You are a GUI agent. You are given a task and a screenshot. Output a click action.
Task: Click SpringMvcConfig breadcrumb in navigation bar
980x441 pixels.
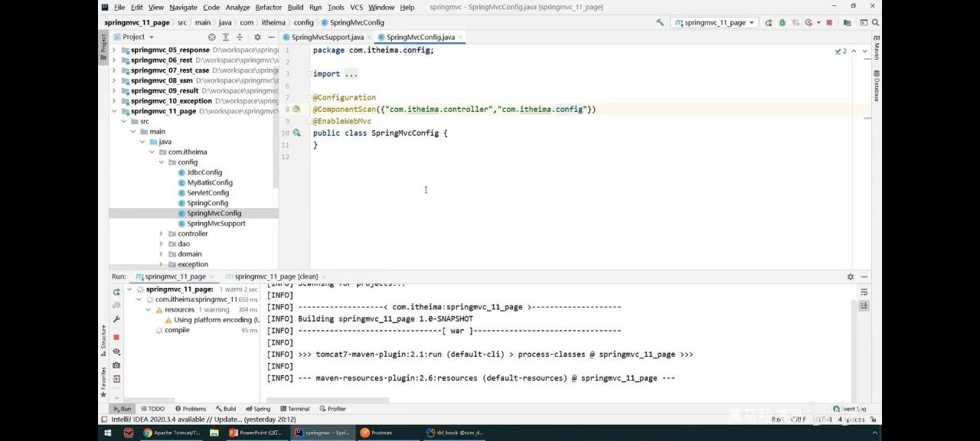[x=352, y=22]
